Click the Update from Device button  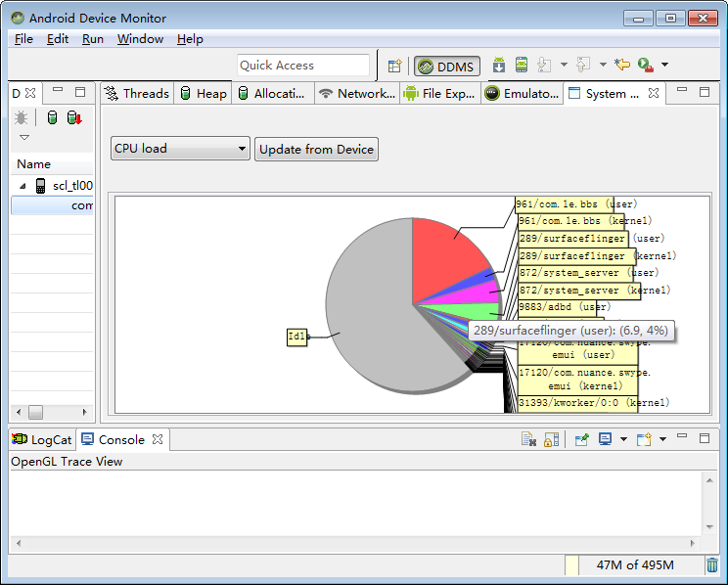pyautogui.click(x=316, y=150)
